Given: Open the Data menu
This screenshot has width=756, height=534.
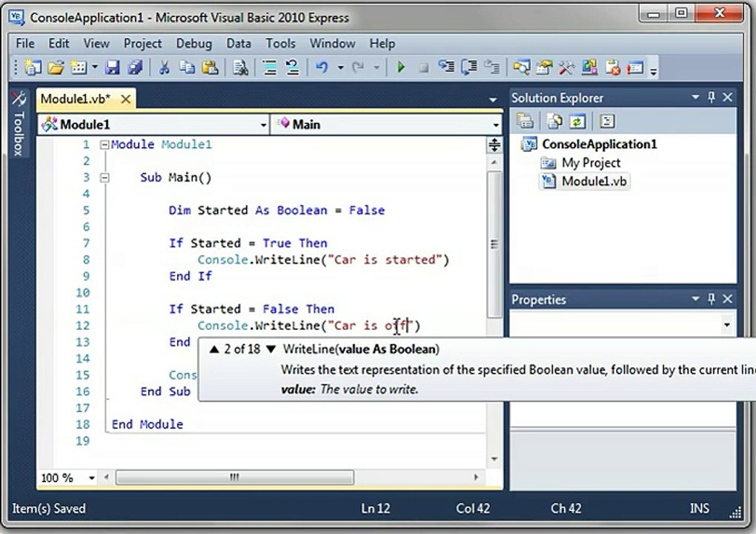Looking at the screenshot, I should click(239, 44).
